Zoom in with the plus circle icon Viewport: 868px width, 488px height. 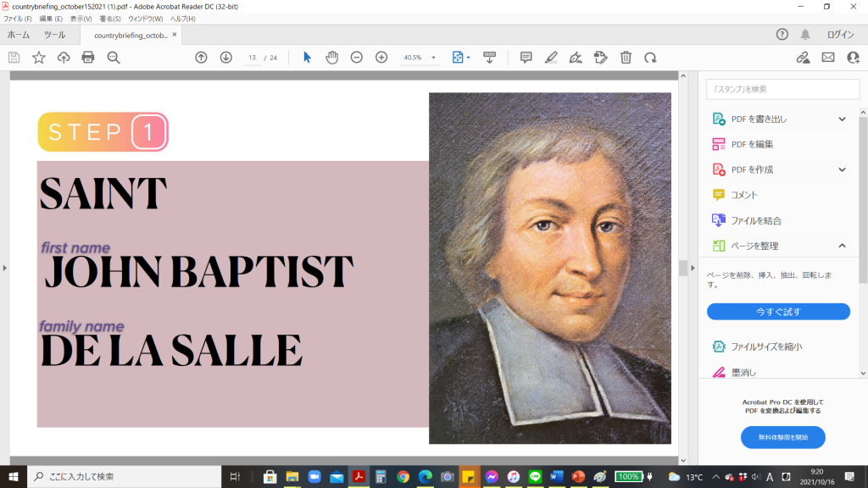click(x=381, y=58)
